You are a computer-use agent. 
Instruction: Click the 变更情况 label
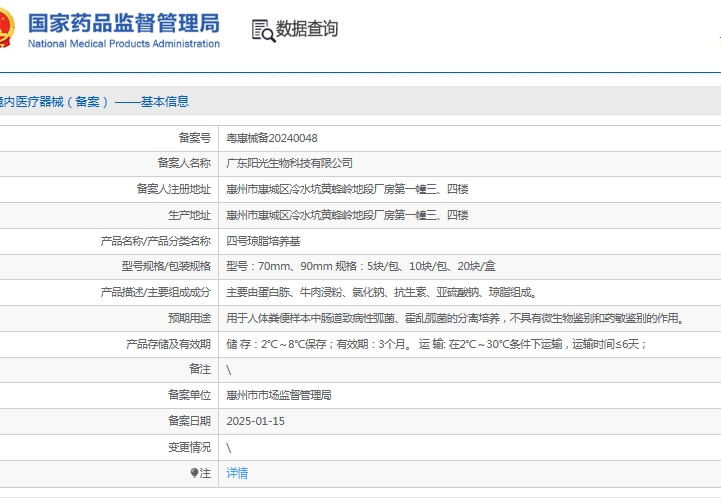189,447
